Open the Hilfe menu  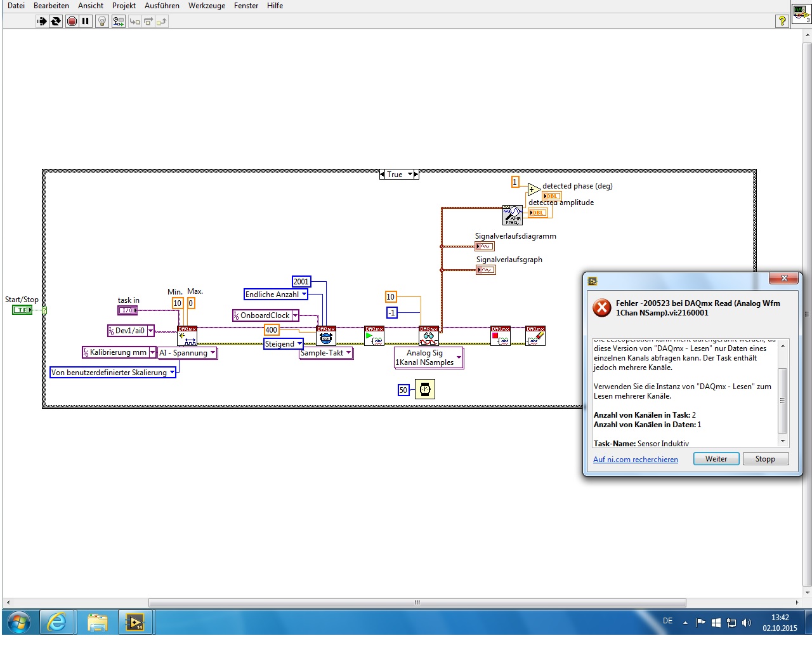[275, 6]
